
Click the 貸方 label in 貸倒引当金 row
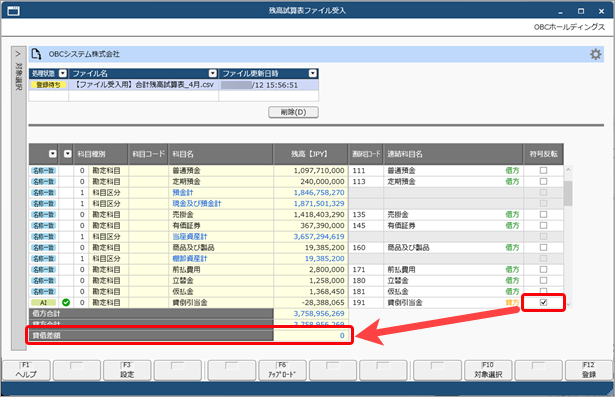(512, 302)
